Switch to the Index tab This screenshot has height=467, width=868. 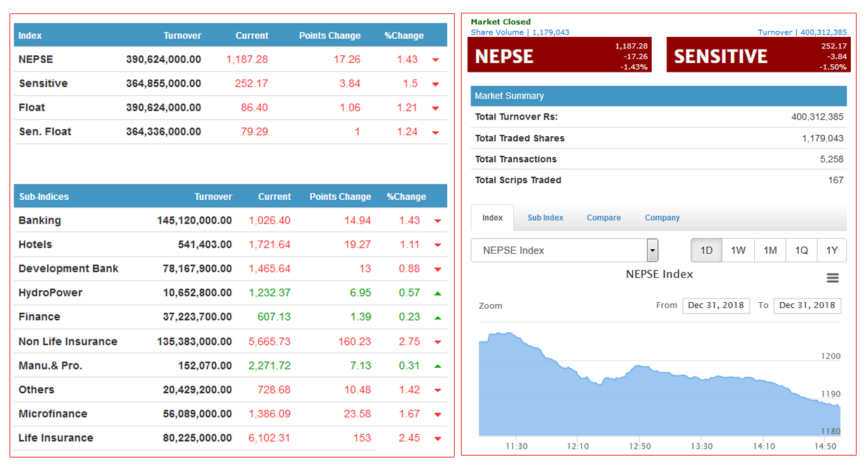point(493,218)
